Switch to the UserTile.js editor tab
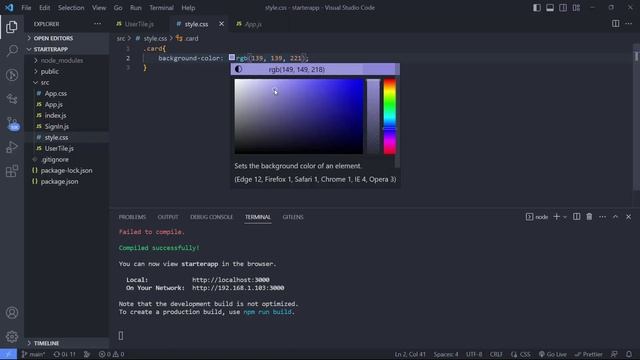The width and height of the screenshot is (640, 360). [140, 24]
